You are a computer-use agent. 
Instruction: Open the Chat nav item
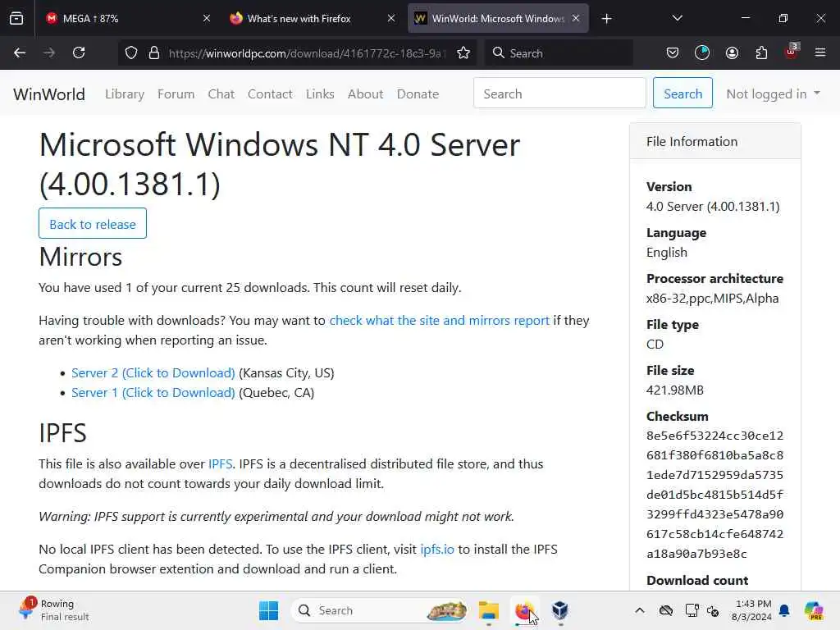pyautogui.click(x=221, y=94)
